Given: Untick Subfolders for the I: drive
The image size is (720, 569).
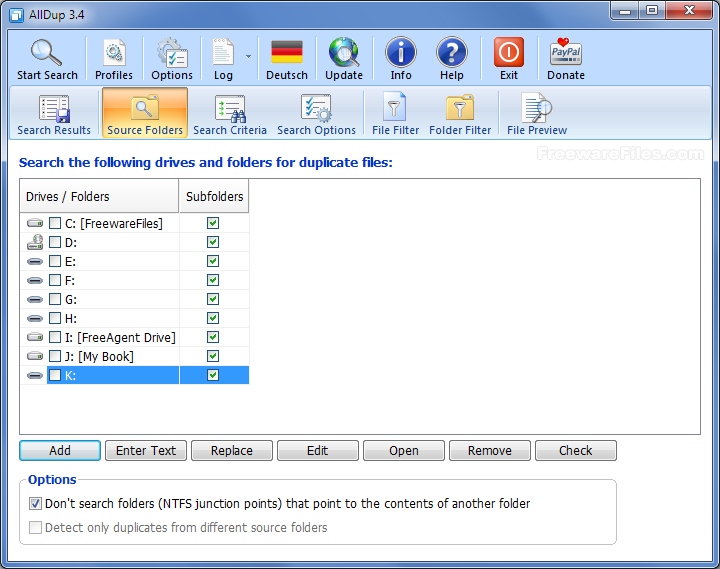Looking at the screenshot, I should point(213,338).
